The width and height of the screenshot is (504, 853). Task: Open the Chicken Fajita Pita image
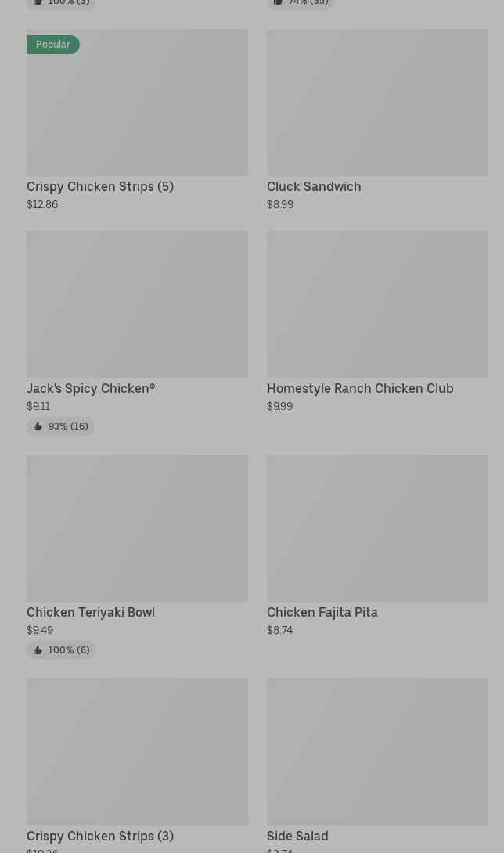pos(377,528)
